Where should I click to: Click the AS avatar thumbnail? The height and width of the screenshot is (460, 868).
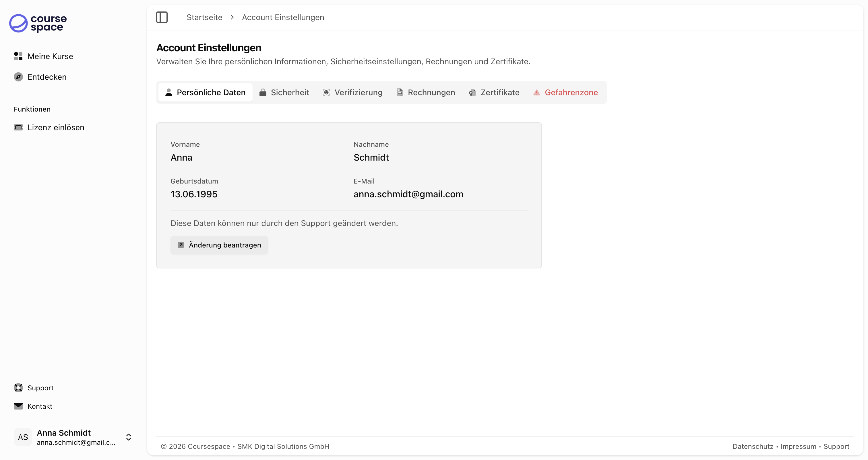click(x=23, y=437)
